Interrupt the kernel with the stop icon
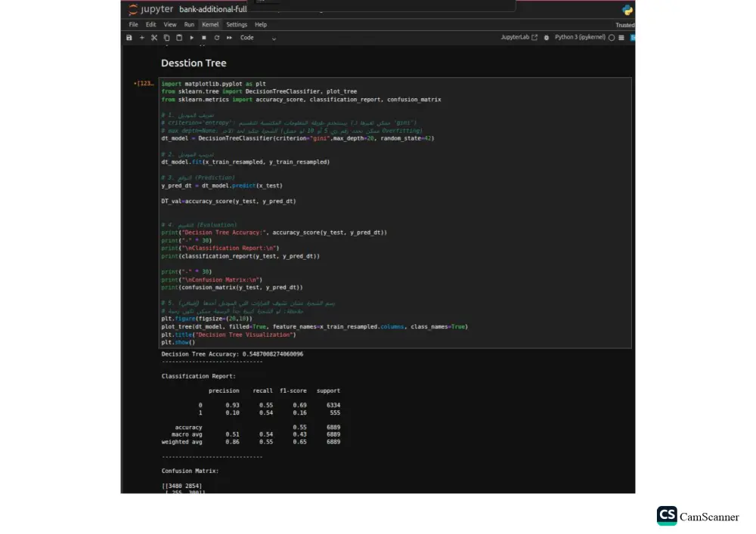756x534 pixels. pos(204,37)
